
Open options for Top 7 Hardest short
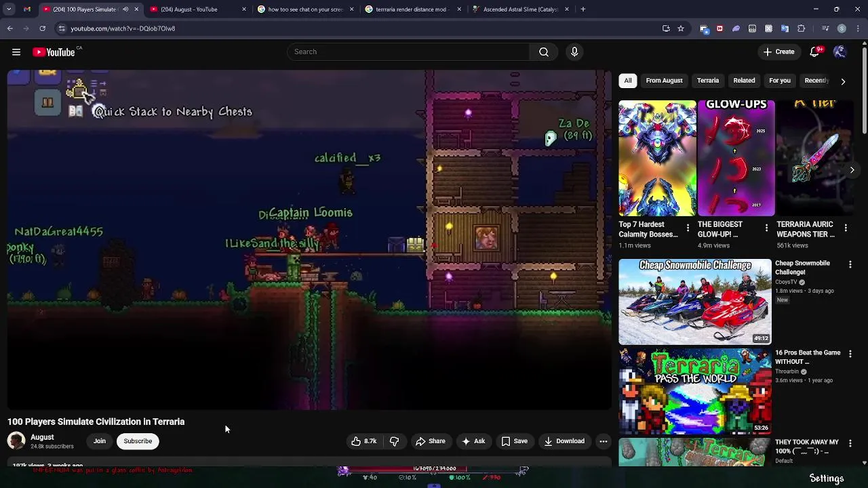click(688, 228)
